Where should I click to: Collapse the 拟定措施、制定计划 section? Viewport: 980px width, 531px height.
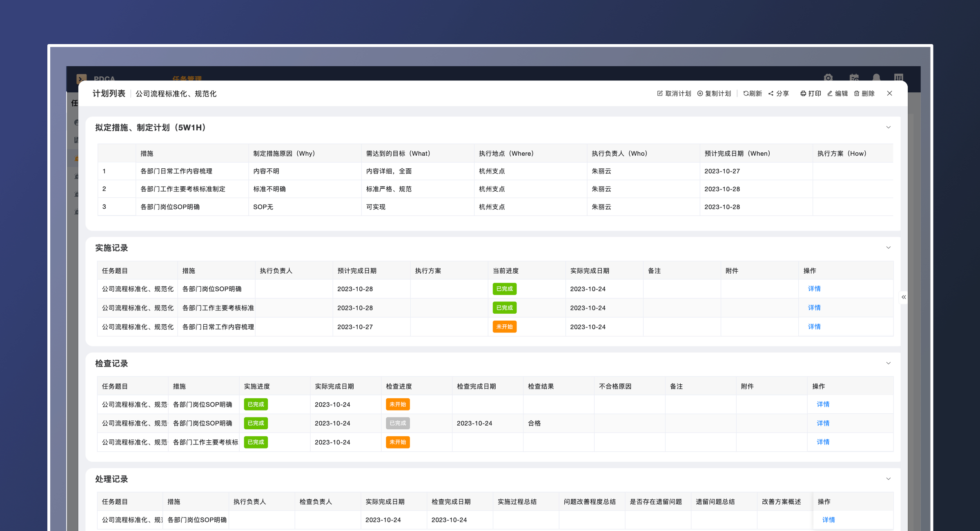tap(888, 127)
